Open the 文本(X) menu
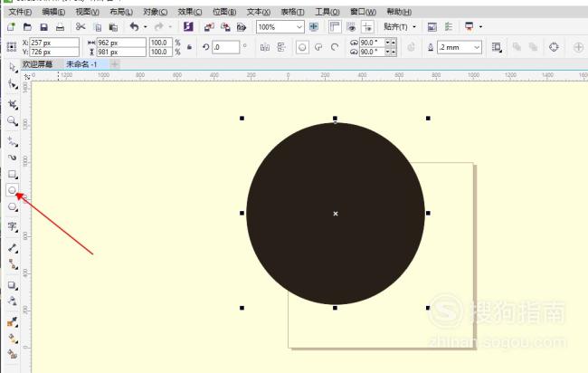The image size is (588, 373). pos(259,12)
